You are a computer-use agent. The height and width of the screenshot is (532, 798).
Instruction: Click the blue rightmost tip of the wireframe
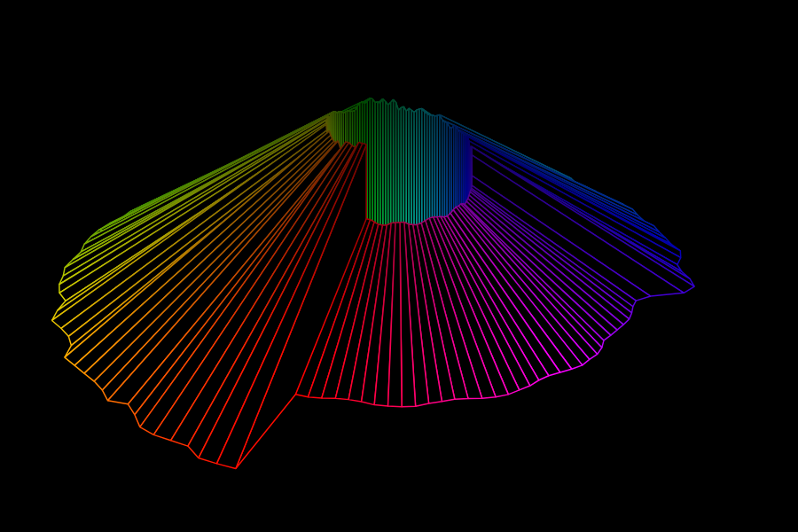point(693,286)
